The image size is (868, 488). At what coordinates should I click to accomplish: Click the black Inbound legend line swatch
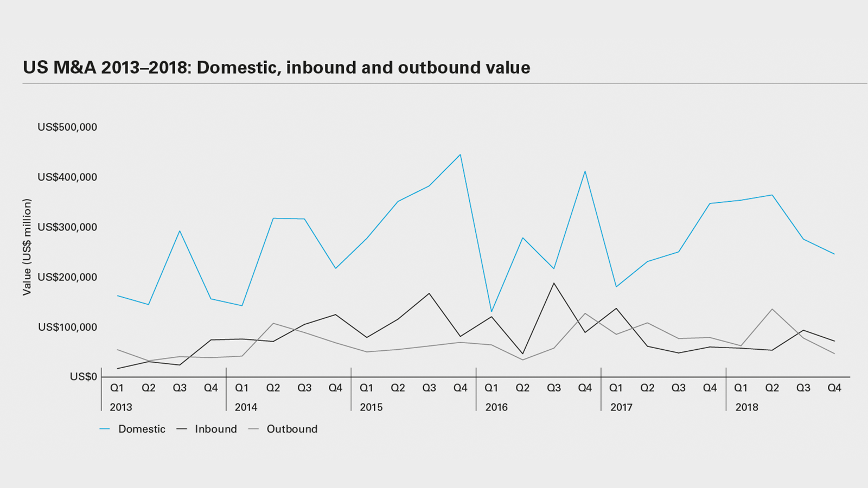182,429
